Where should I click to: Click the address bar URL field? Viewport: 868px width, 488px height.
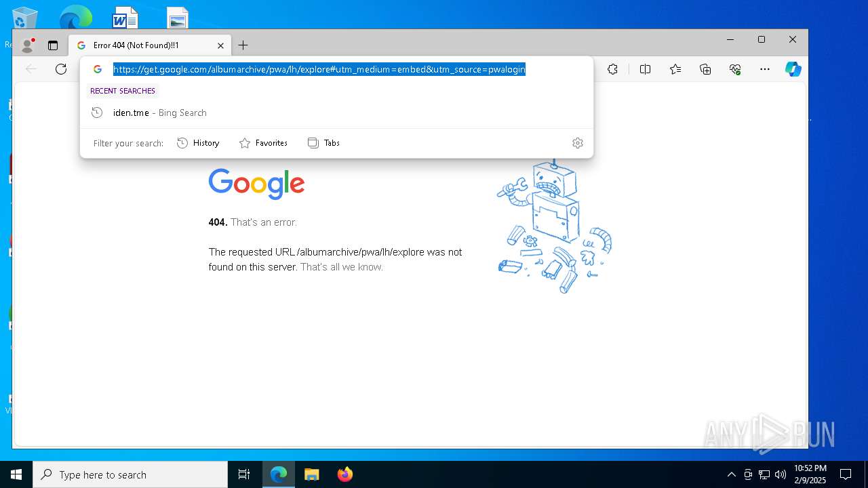click(x=319, y=69)
